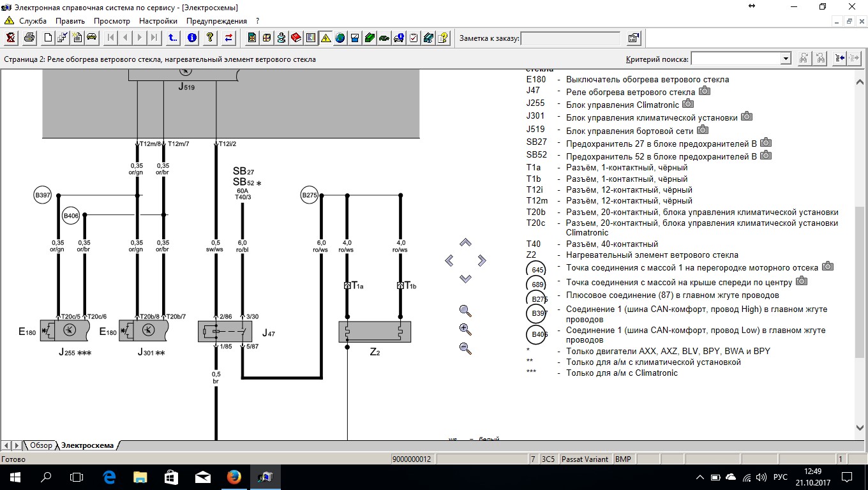Screen dimensions: 868x490
Task: Open the Настройки menu
Action: [x=158, y=21]
